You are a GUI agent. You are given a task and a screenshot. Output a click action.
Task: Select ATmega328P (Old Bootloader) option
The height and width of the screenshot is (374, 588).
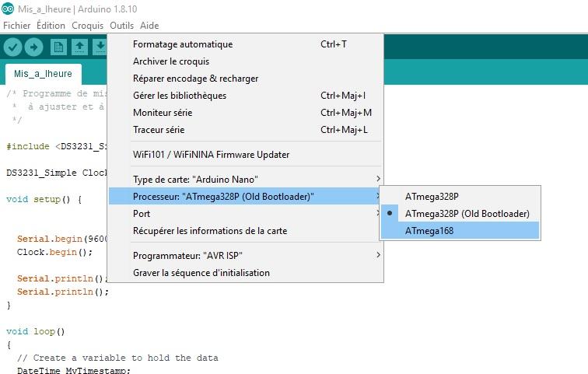tap(460, 214)
